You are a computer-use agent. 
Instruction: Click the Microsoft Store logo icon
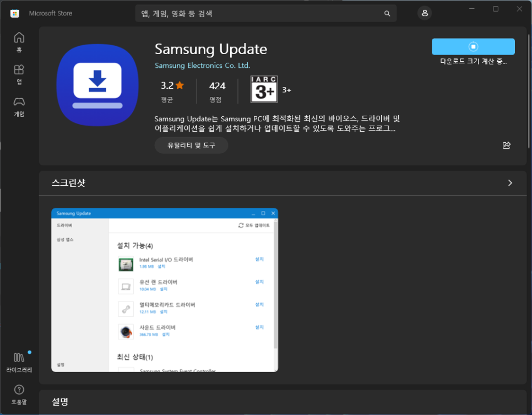[14, 14]
